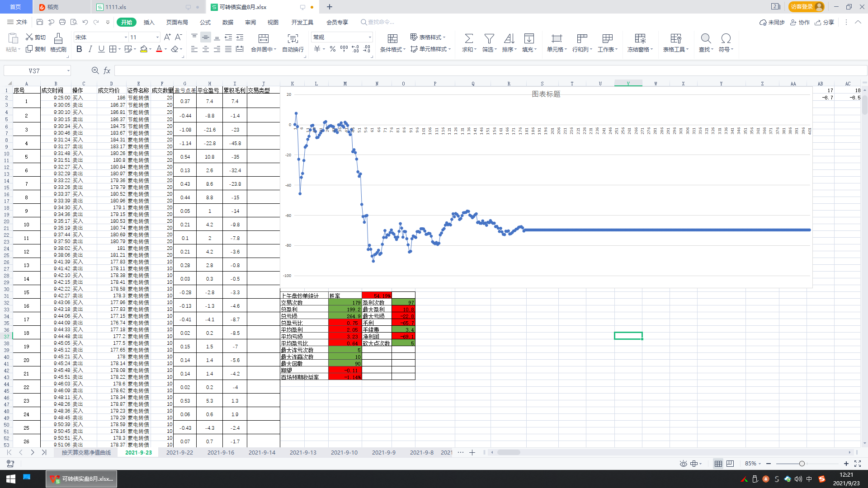The image size is (868, 488).
Task: Toggle vertical middle alignment
Action: click(206, 37)
